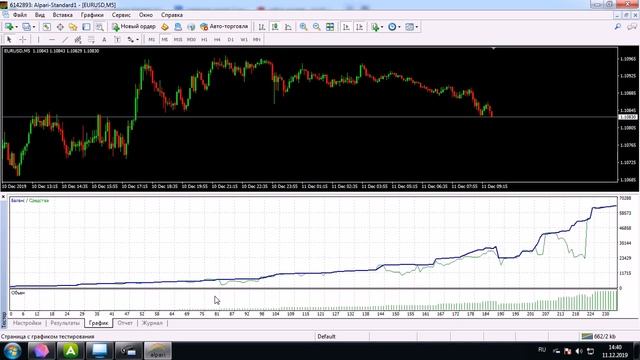This screenshot has width=640, height=360.
Task: Toggle the Market Watch window
Action: coord(47,27)
